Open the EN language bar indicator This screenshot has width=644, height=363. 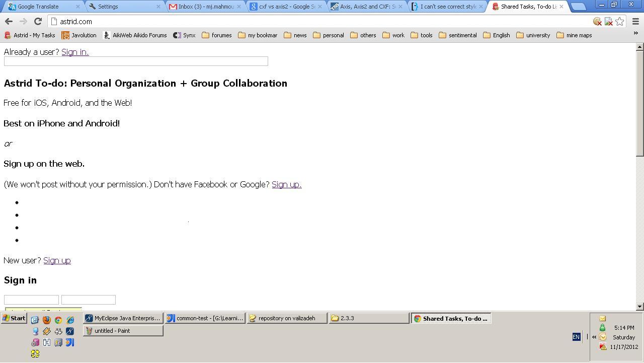tap(576, 337)
